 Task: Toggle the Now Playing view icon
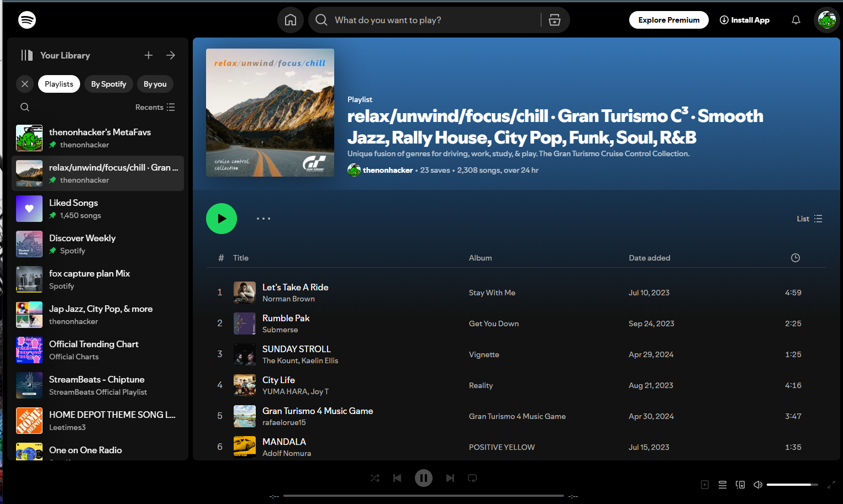click(x=705, y=485)
